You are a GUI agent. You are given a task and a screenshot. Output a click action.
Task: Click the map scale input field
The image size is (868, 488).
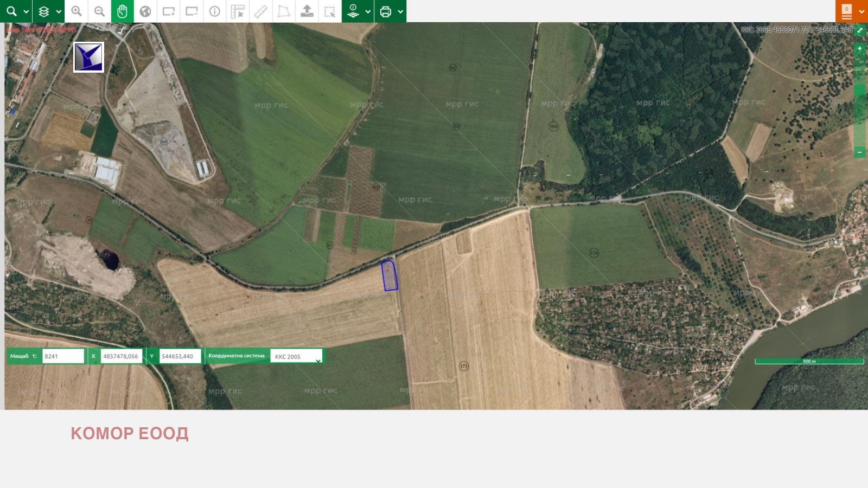click(x=63, y=356)
